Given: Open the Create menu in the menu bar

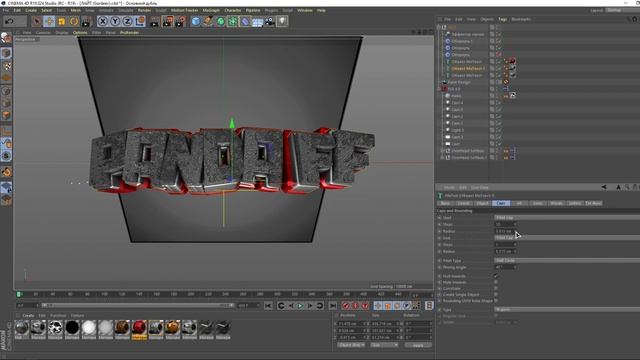Looking at the screenshot, I should tap(31, 10).
